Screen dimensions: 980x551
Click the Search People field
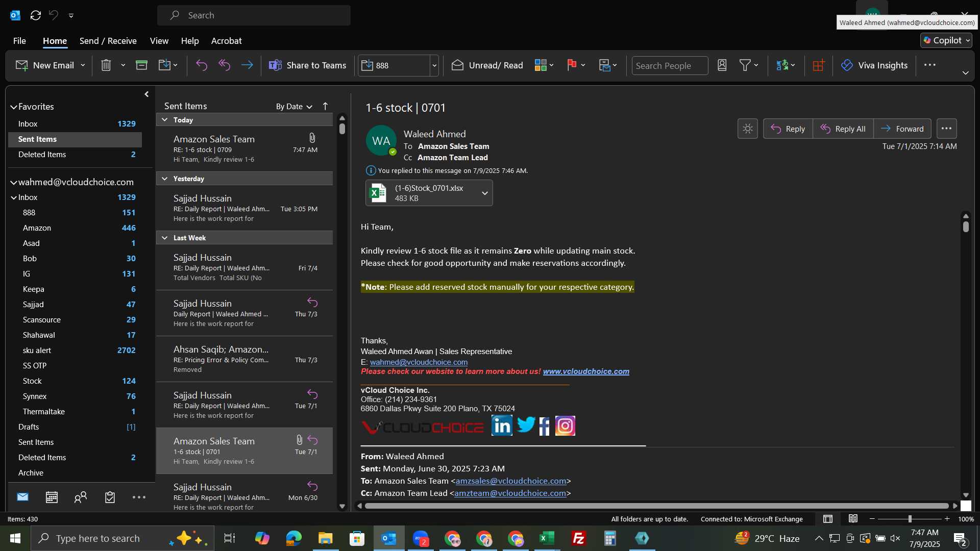[670, 66]
